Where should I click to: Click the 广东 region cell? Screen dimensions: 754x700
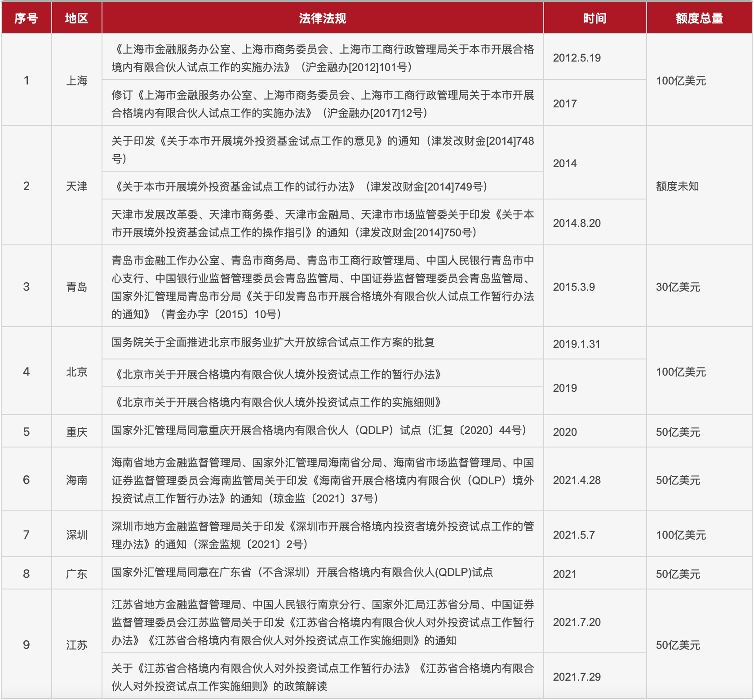[x=76, y=573]
